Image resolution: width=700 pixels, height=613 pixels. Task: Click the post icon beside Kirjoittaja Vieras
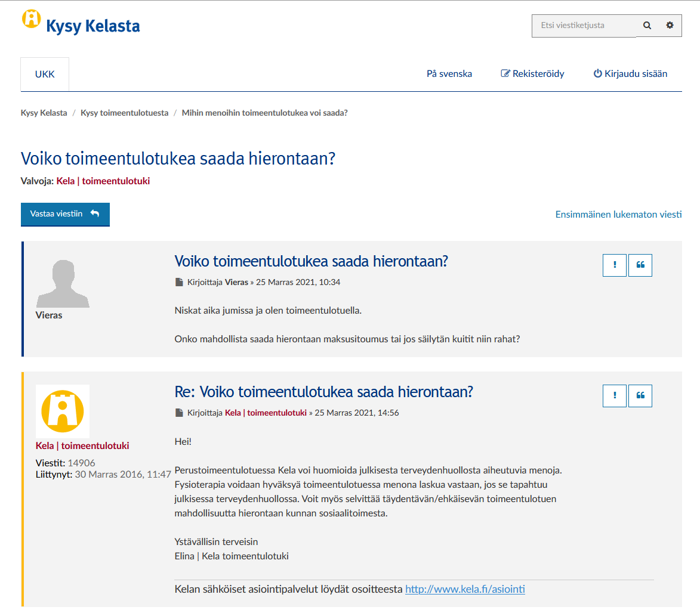[x=179, y=283]
